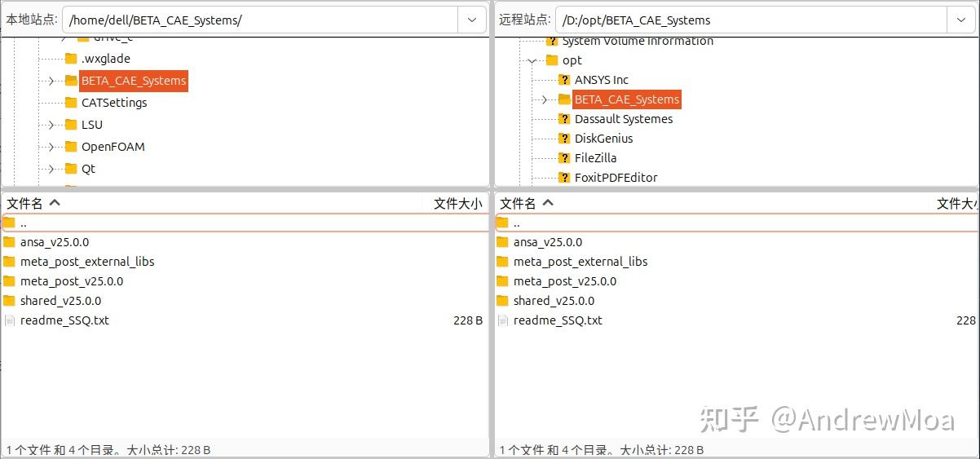Open the local site path dropdown
The image size is (980, 459).
(x=472, y=20)
